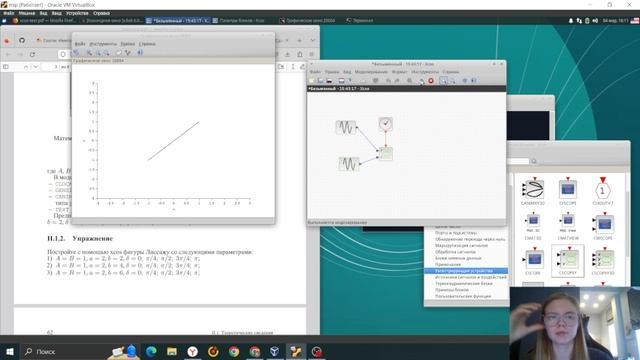
Task: Select the upper sine generator block in diagram
Action: coord(346,127)
